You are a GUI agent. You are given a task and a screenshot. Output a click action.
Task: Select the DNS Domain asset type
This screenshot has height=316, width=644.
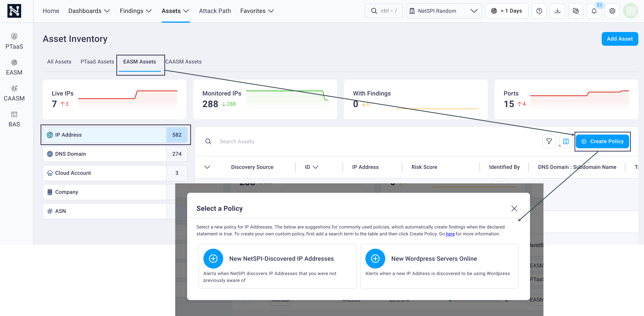(115, 154)
